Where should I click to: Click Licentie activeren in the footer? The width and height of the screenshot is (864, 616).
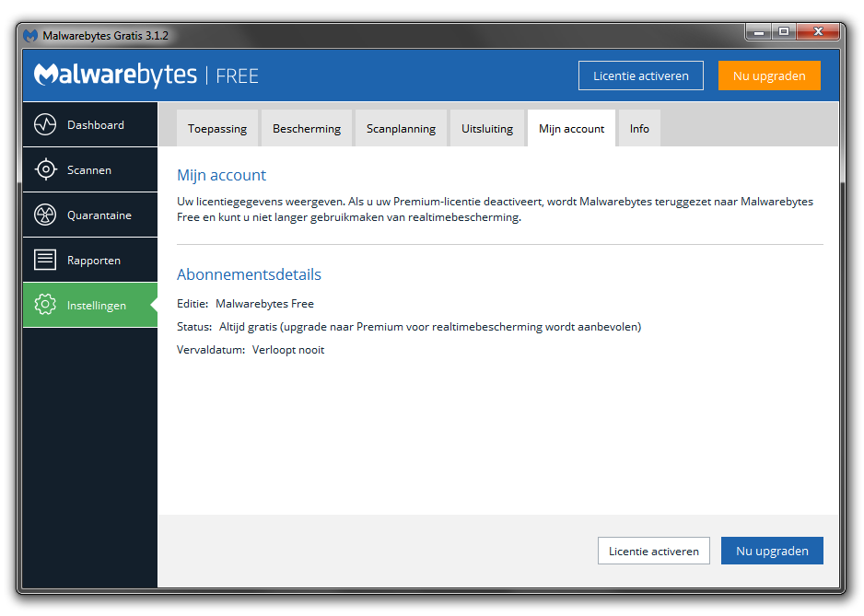(653, 551)
